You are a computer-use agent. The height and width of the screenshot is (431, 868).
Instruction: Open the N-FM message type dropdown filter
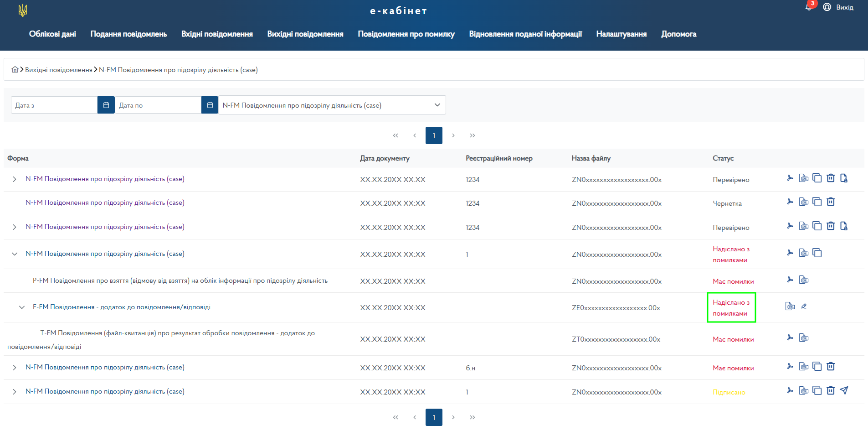tap(332, 105)
